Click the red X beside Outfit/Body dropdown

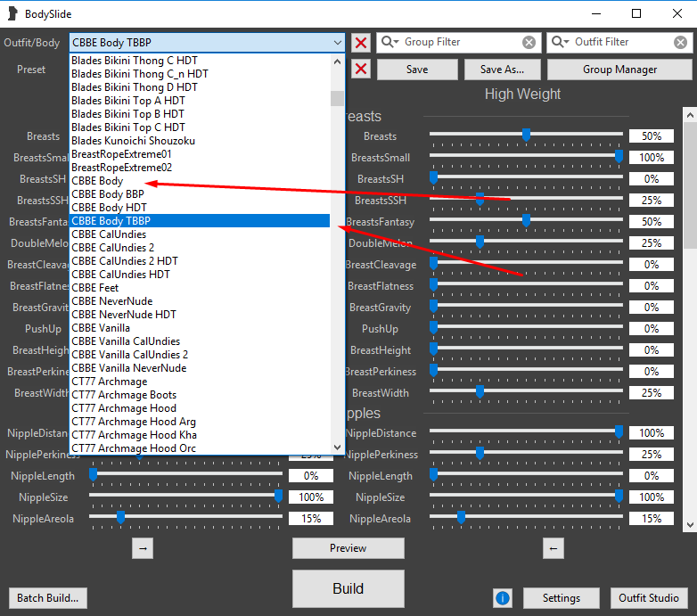point(361,43)
